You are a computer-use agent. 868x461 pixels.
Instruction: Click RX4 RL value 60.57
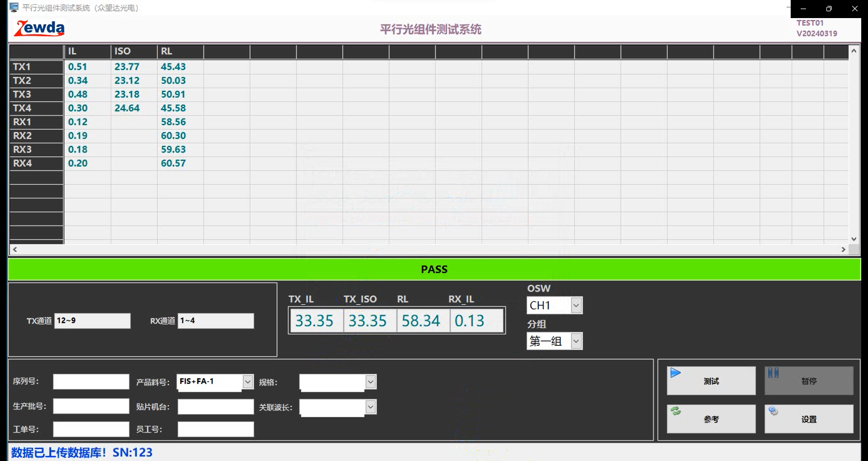tap(174, 163)
